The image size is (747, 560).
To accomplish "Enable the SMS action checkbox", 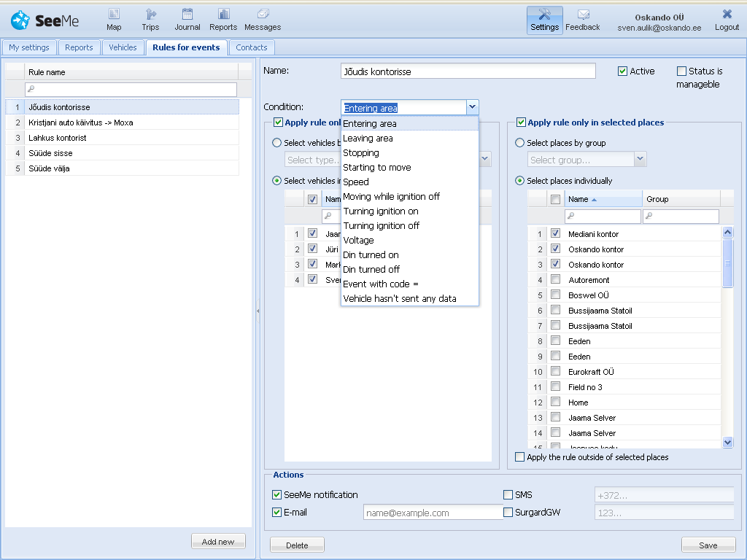I will 508,495.
